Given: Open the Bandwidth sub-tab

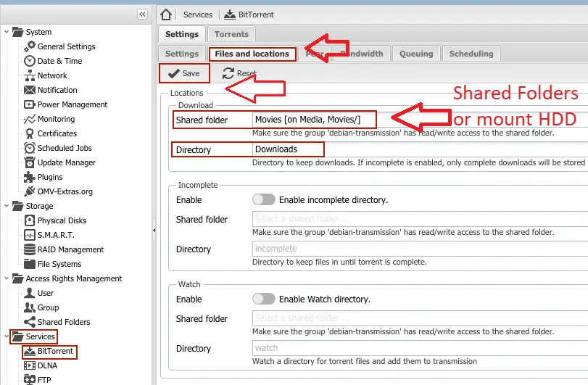Looking at the screenshot, I should [x=362, y=54].
